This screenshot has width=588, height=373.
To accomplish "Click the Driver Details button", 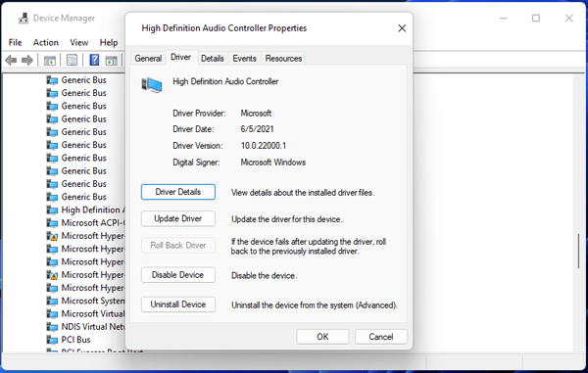I will click(x=178, y=192).
